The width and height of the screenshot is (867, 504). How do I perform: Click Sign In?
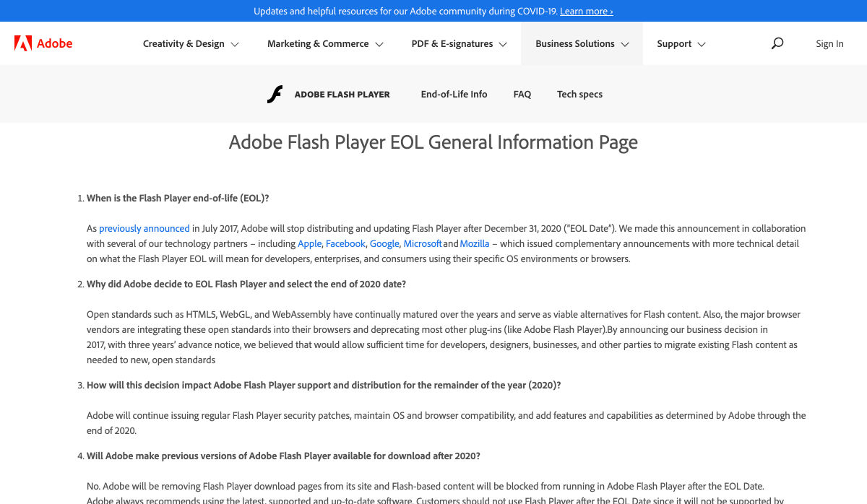829,43
